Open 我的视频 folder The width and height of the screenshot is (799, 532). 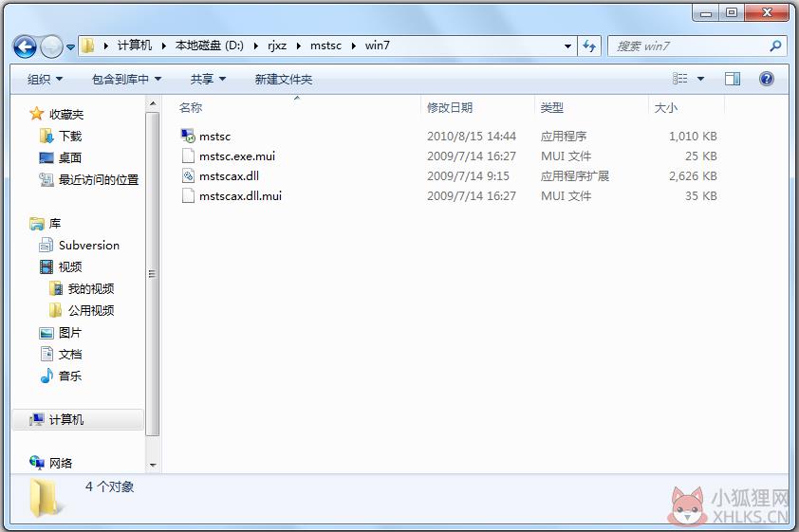coord(91,288)
